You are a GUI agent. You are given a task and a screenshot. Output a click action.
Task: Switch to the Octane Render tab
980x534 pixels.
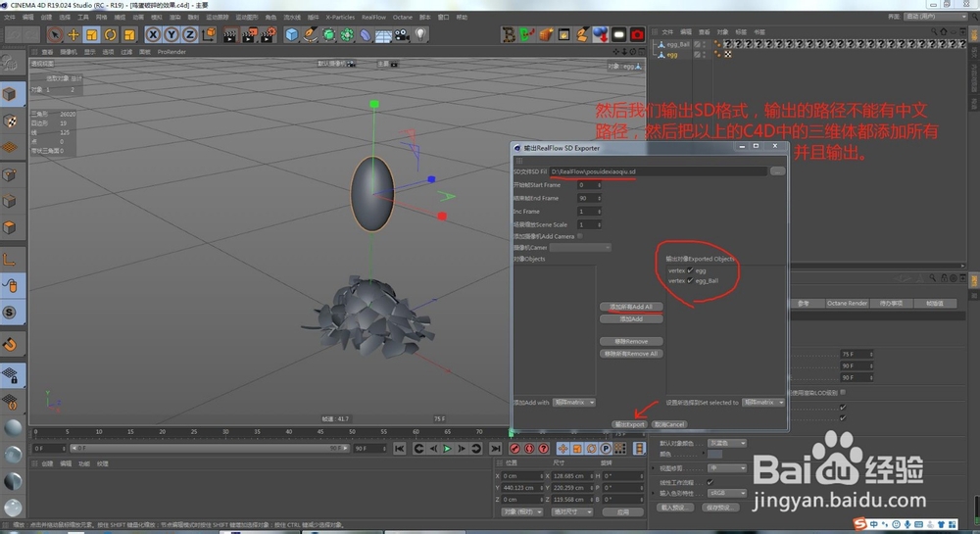click(x=847, y=303)
